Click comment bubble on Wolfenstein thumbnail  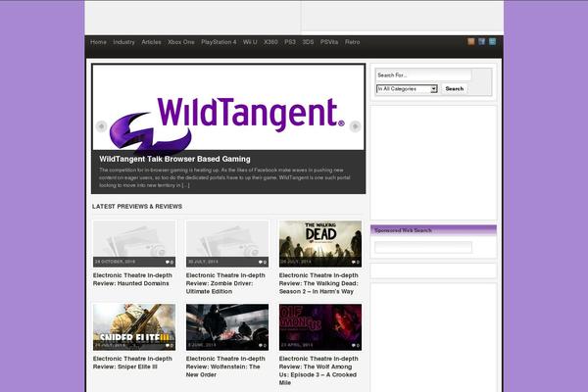pyautogui.click(x=262, y=345)
